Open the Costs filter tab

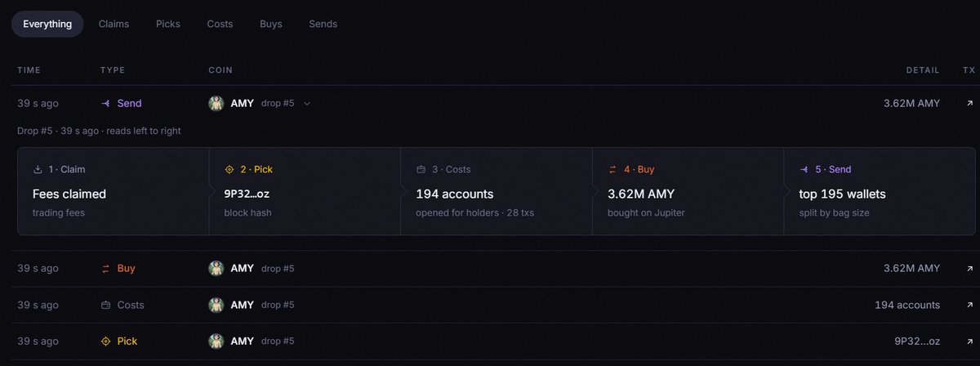(220, 24)
